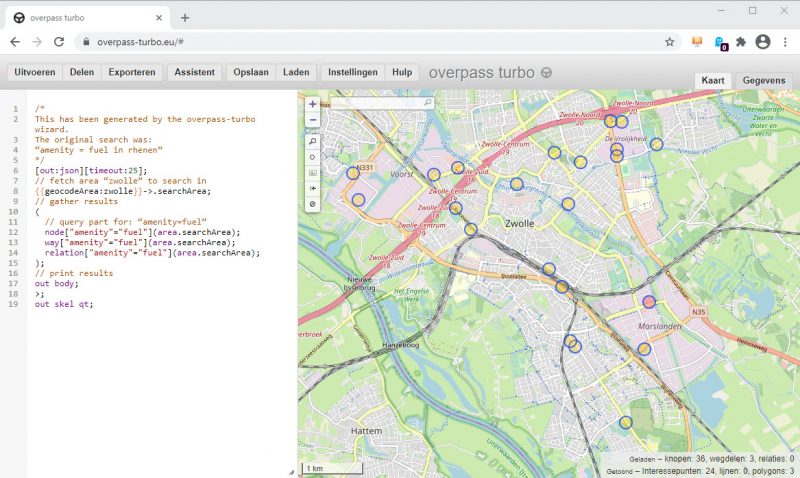Activate the manual bounding box selection control
800x478 pixels.
pyautogui.click(x=313, y=173)
